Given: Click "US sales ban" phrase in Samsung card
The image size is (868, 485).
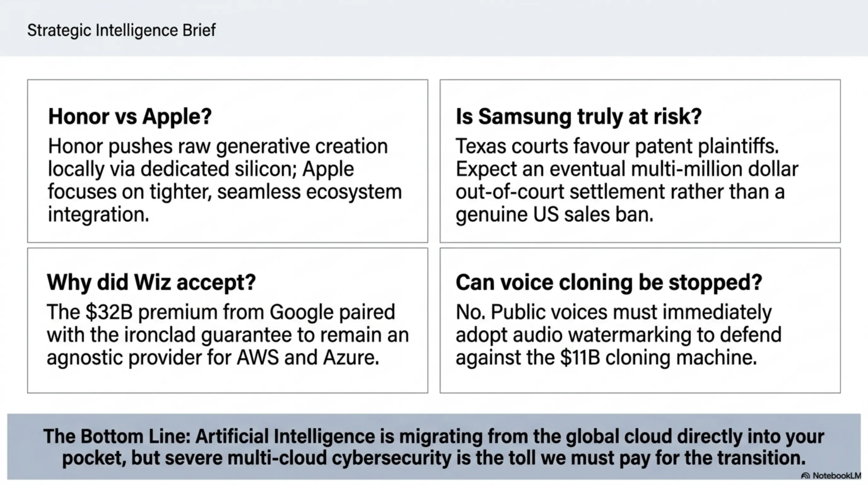Looking at the screenshot, I should [593, 214].
